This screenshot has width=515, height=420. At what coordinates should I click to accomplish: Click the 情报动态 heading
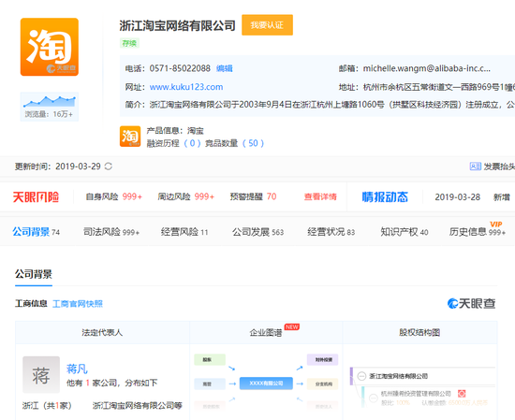click(385, 196)
